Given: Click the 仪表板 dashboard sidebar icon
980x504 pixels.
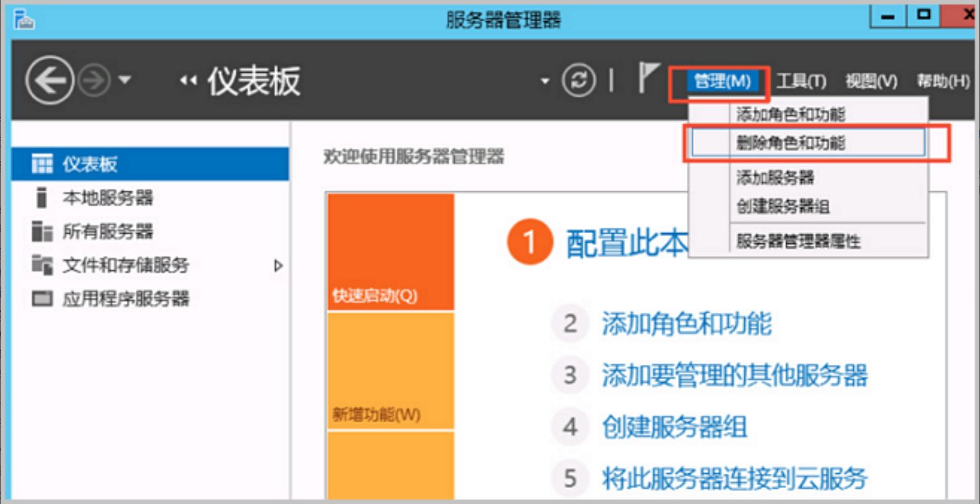Looking at the screenshot, I should tap(42, 165).
